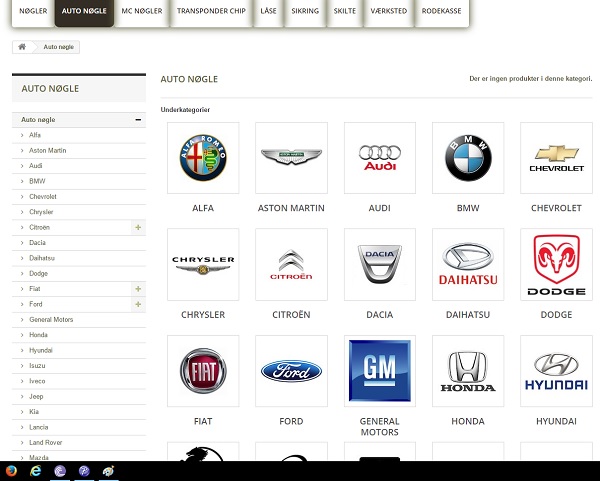Screen dimensions: 600x481
Task: Go to home via breadcrumb house icon
Action: tap(22, 47)
